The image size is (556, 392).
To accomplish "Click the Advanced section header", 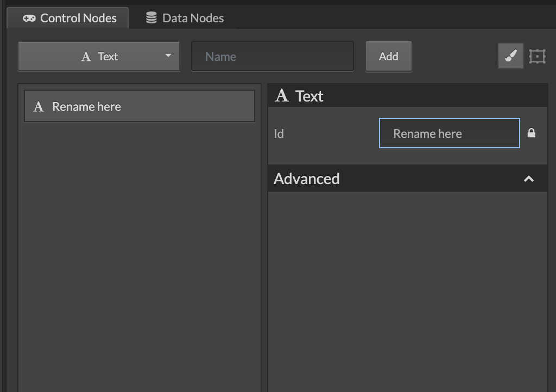I will pos(408,179).
